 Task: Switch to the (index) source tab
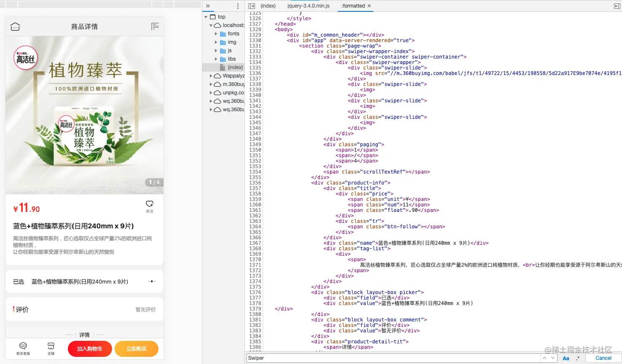coord(268,6)
